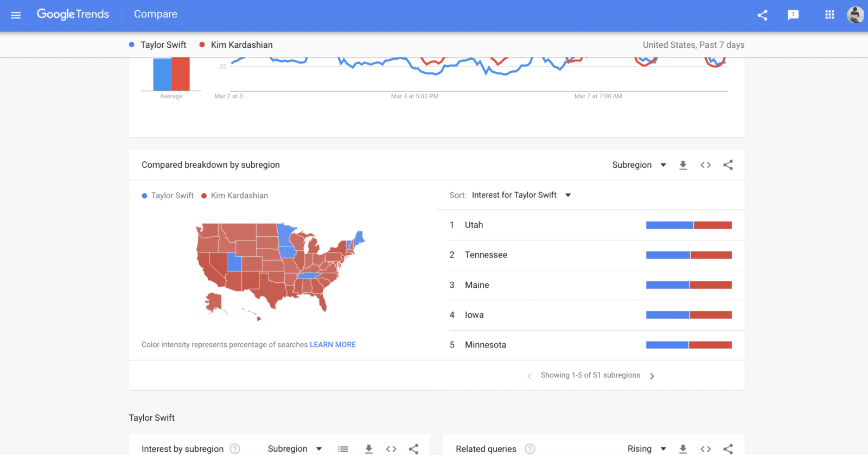Open the send feedback icon
The width and height of the screenshot is (868, 455).
(793, 15)
